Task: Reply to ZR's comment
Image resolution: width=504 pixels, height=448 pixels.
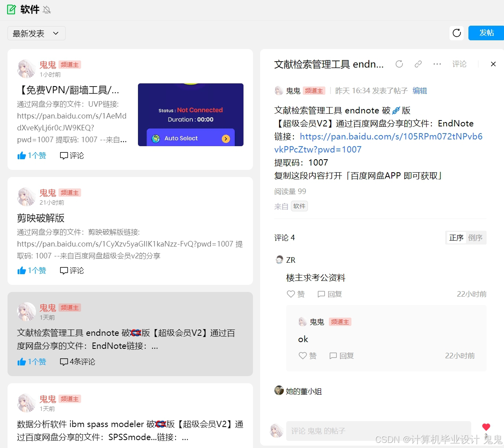Action: tap(330, 294)
